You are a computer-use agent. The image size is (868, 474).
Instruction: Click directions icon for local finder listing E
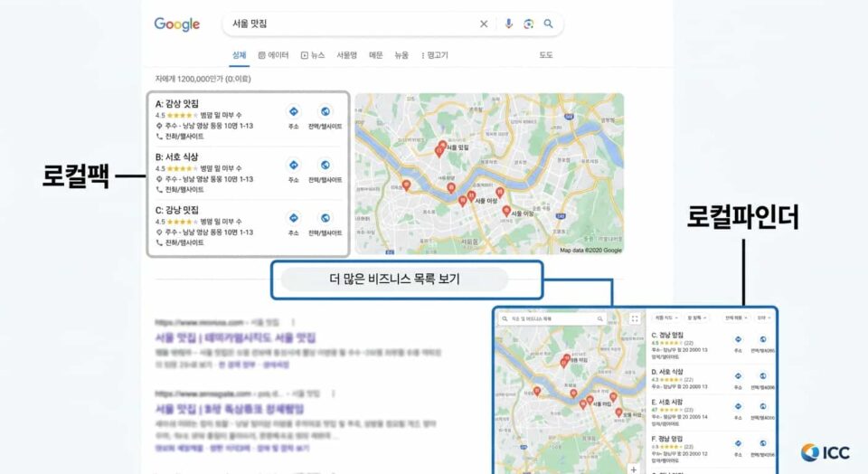[738, 406]
